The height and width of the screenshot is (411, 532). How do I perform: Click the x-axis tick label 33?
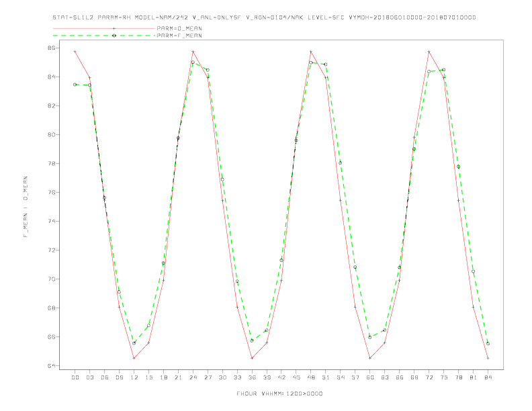point(237,377)
